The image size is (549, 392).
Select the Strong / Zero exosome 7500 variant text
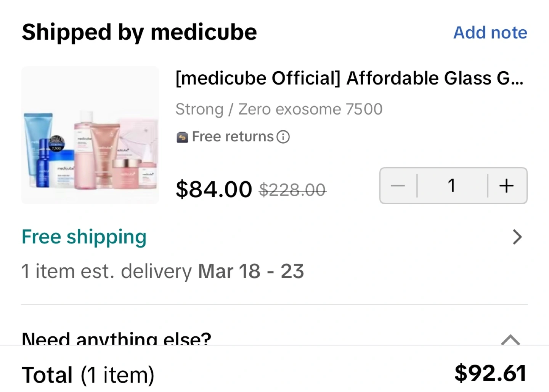(279, 109)
